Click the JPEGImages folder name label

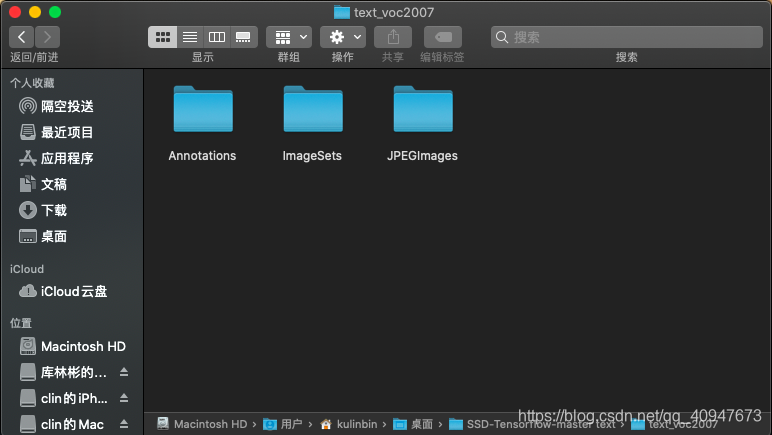[x=422, y=155]
